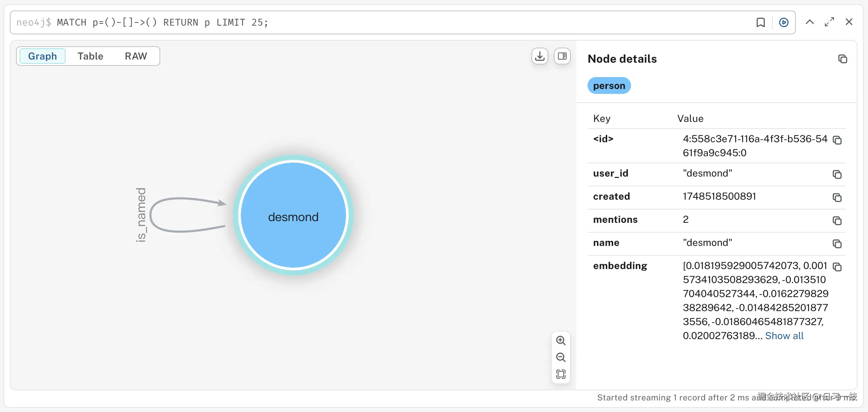Show all embedding values
The height and width of the screenshot is (412, 868).
(785, 335)
